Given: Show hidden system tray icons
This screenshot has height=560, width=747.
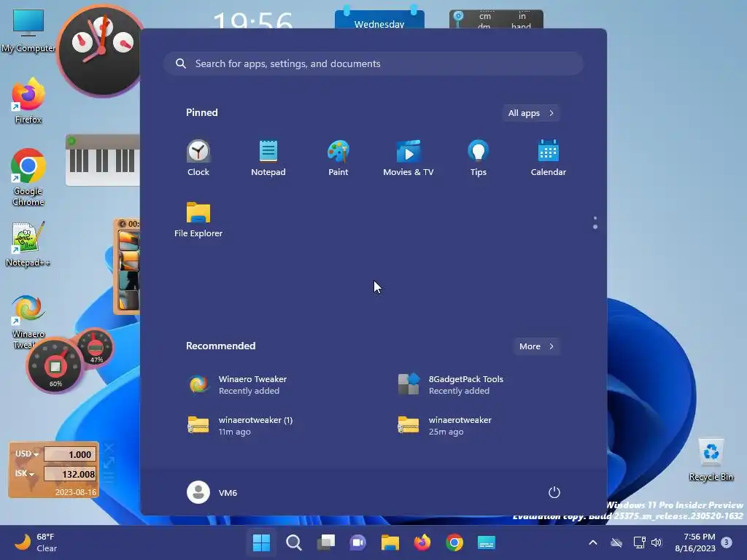Looking at the screenshot, I should point(593,542).
